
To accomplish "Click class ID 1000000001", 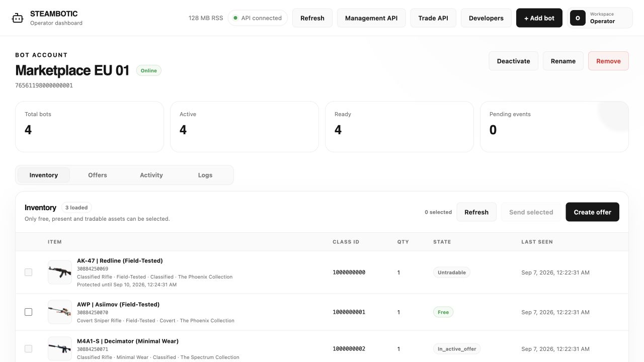I will [x=349, y=312].
